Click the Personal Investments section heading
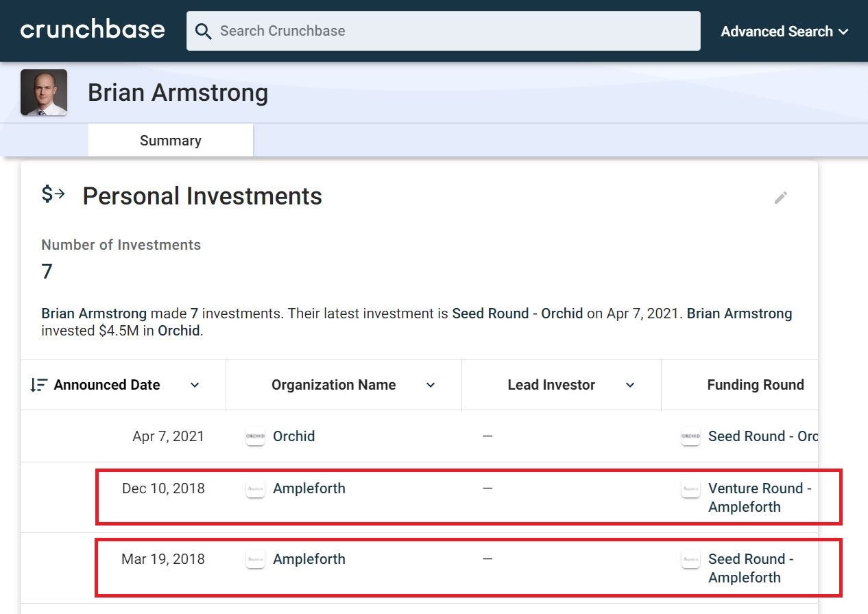868x614 pixels. (x=202, y=196)
